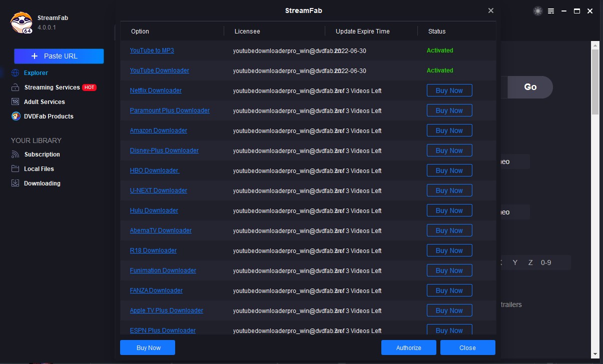Open Local Files in Your Library
603x364 pixels.
(39, 169)
